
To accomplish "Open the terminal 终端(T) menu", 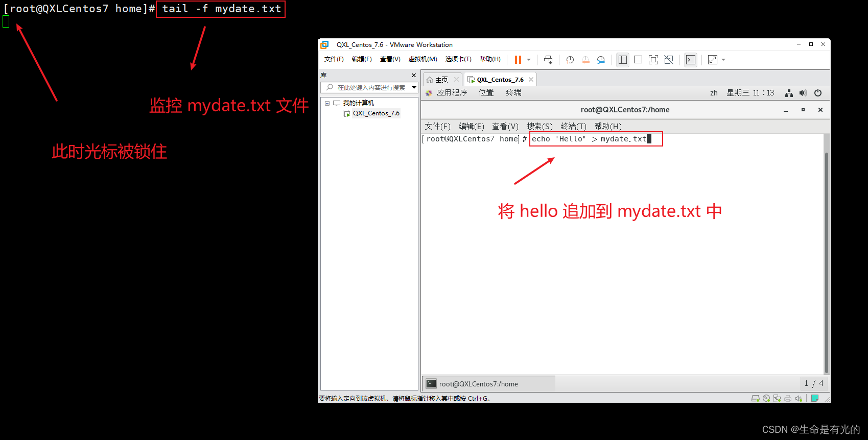I will coord(573,127).
